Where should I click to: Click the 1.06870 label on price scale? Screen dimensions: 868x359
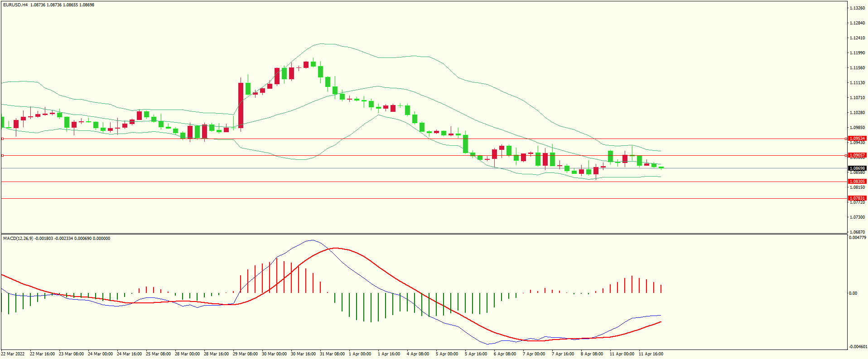click(857, 232)
